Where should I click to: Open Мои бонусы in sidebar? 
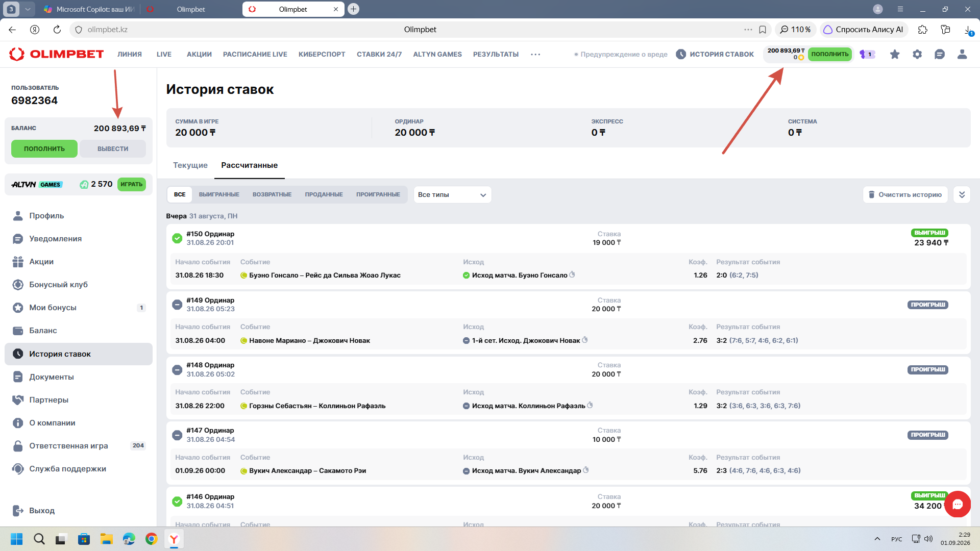[79, 308]
